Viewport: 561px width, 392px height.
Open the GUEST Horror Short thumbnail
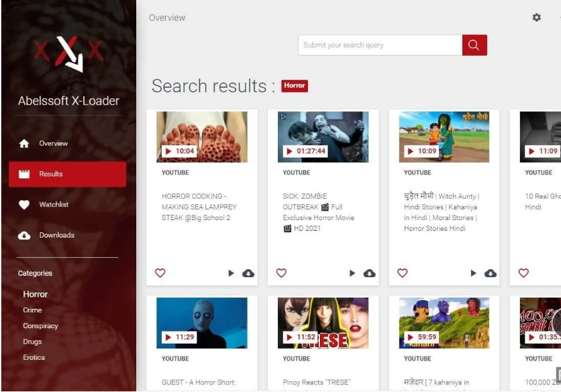click(x=202, y=323)
